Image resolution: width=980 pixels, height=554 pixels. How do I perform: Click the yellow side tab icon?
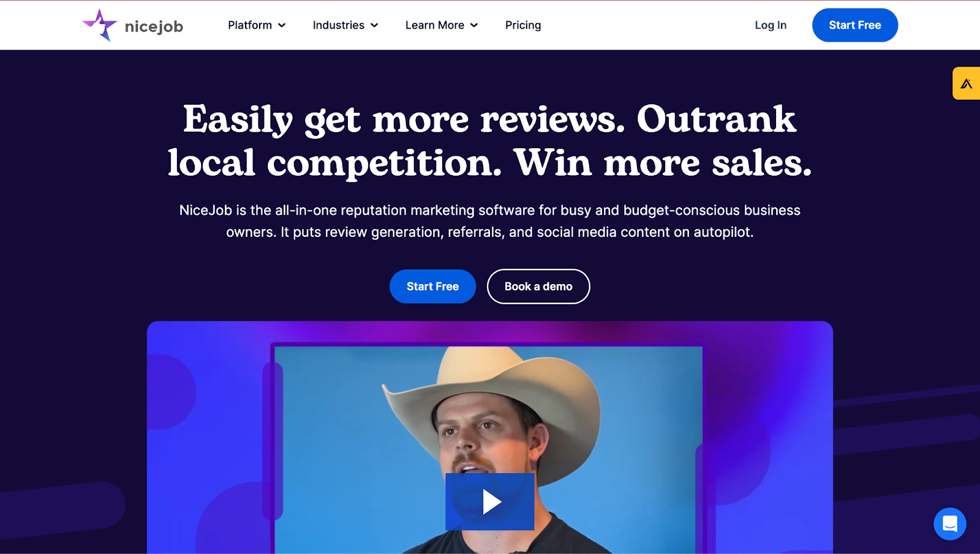click(967, 83)
